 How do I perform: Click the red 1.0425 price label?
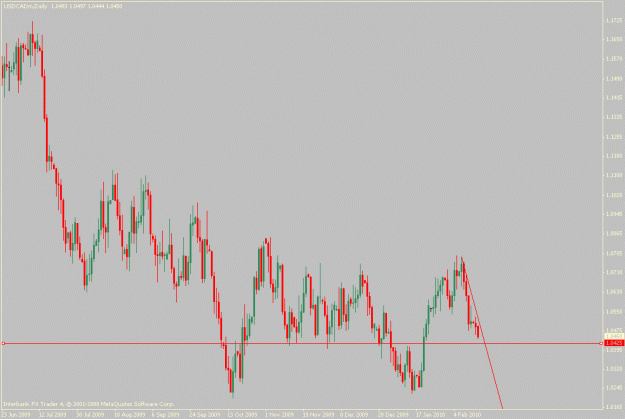coord(614,343)
